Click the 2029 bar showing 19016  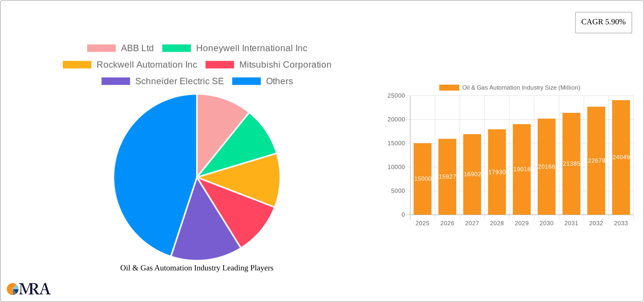coord(522,169)
